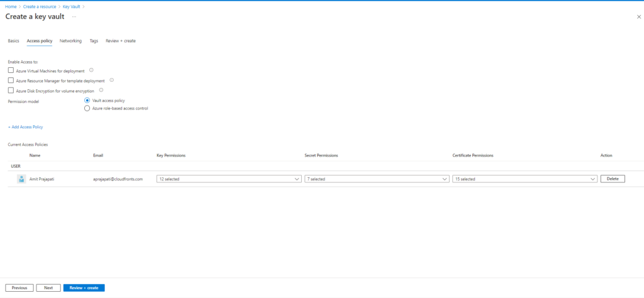Click the blue Review + create button
Image resolution: width=644 pixels, height=298 pixels.
84,288
